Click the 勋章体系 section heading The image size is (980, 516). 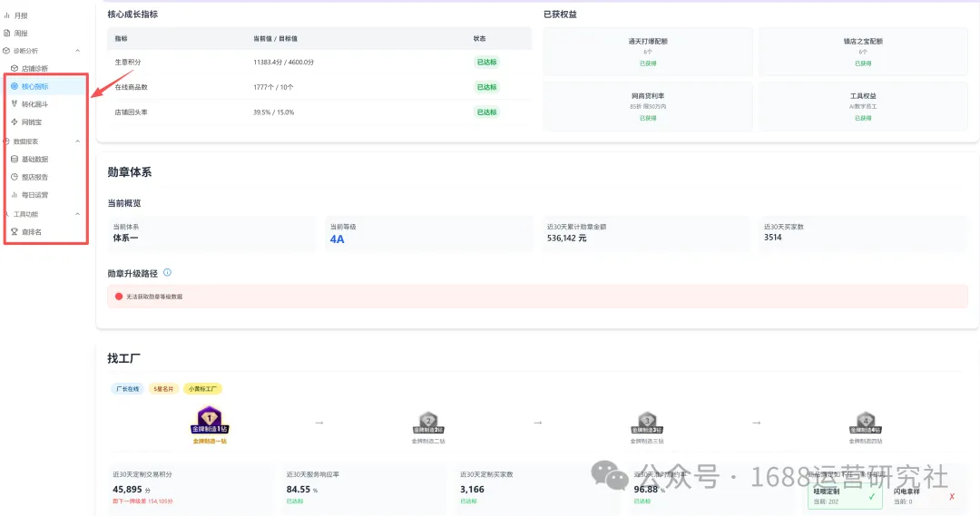(130, 172)
